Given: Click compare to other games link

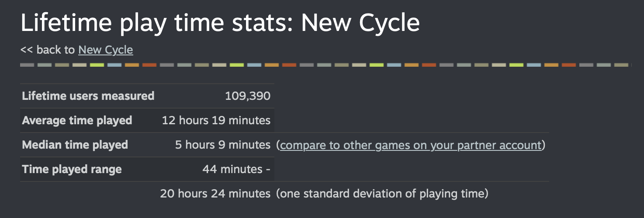Looking at the screenshot, I should pos(410,145).
